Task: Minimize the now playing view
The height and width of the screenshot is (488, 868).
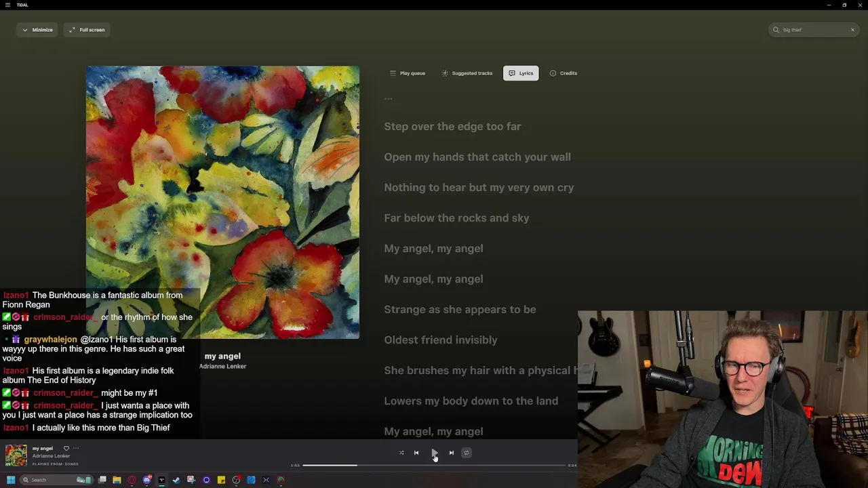Action: (37, 30)
